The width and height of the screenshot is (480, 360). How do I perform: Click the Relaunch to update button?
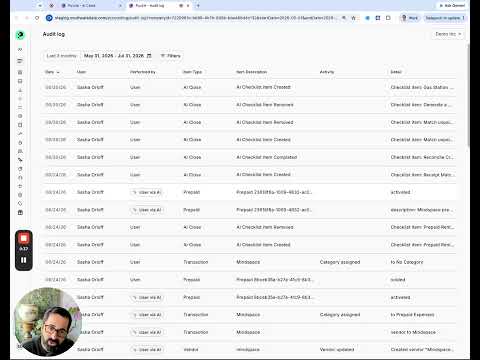(445, 18)
